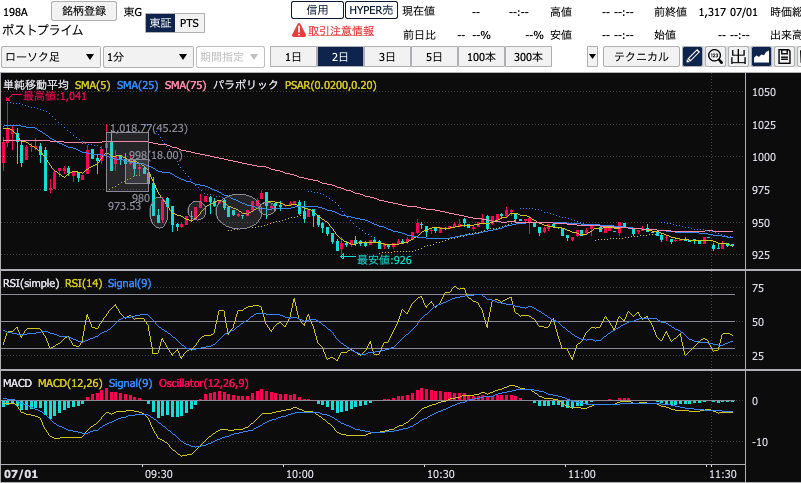Click the magnifier zoom icon
Screen dimensions: 801x483
point(715,56)
